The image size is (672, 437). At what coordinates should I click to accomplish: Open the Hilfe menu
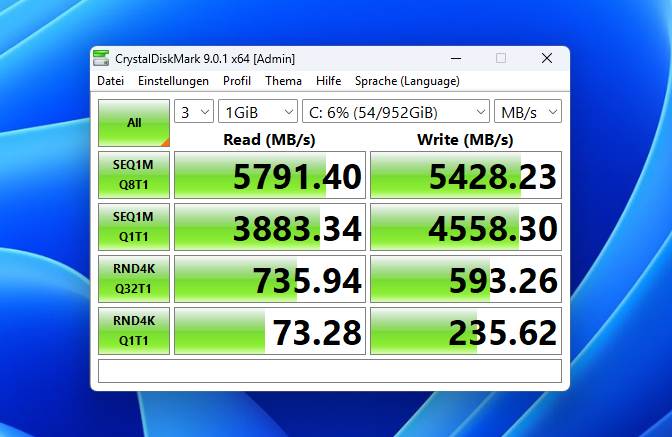pyautogui.click(x=328, y=81)
